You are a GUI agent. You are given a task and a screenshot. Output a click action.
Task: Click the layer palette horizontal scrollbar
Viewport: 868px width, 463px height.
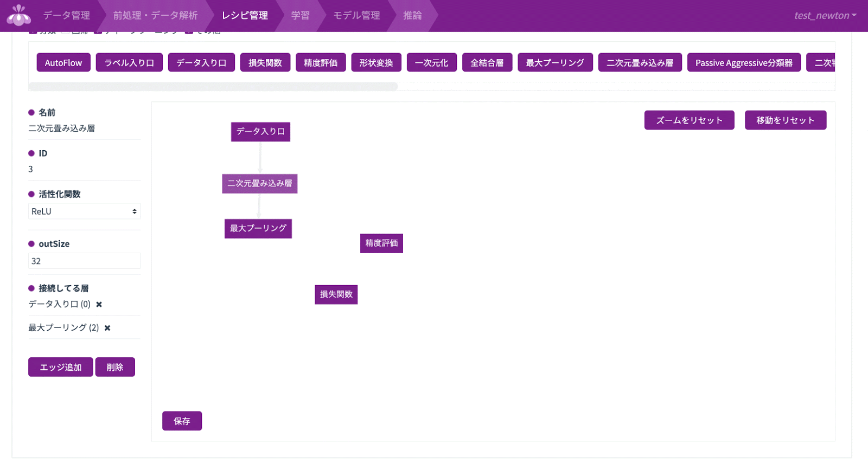point(213,86)
